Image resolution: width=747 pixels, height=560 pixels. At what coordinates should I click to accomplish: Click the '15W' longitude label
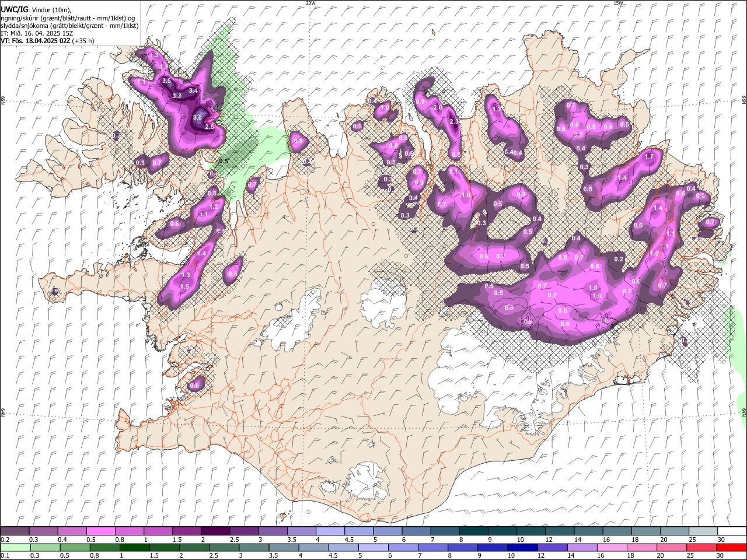click(x=618, y=3)
